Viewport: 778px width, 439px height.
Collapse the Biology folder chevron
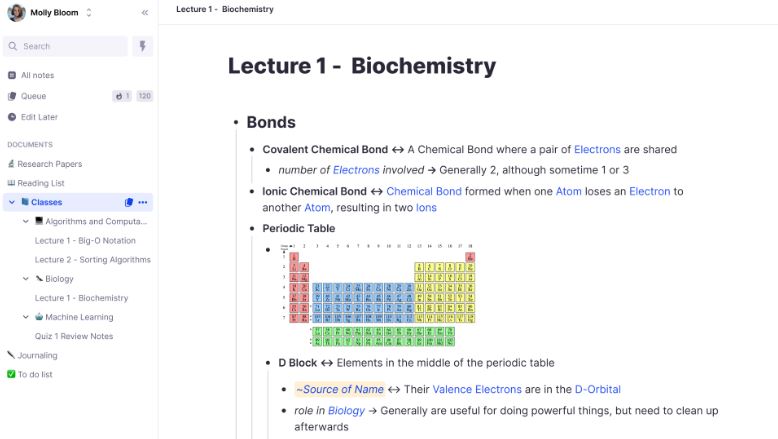(x=26, y=279)
